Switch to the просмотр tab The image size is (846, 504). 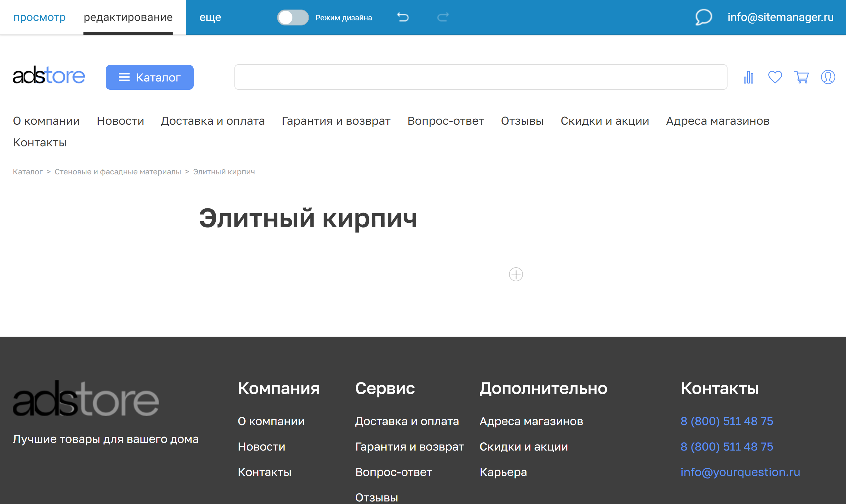[39, 17]
